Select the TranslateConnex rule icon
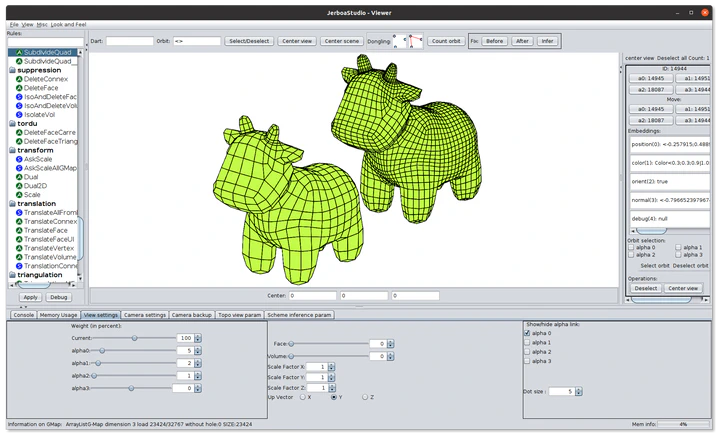Screen dimensions: 720x437 (19, 221)
